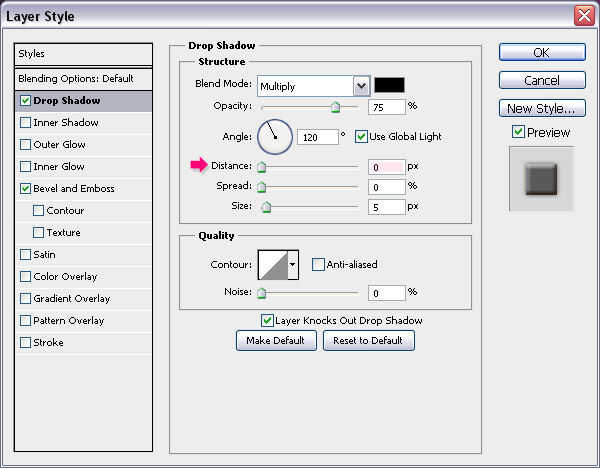The height and width of the screenshot is (468, 600).
Task: Select Blending Options: Default
Action: tap(83, 79)
